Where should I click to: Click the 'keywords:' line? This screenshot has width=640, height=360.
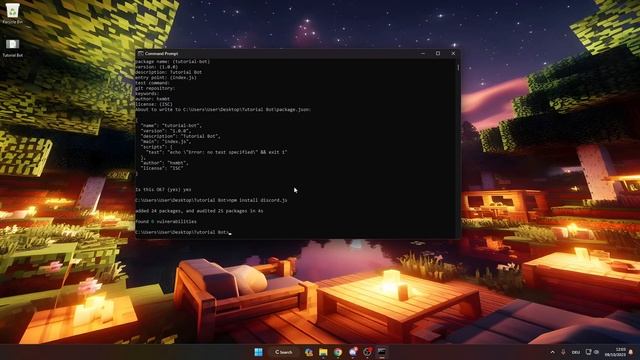(x=147, y=93)
